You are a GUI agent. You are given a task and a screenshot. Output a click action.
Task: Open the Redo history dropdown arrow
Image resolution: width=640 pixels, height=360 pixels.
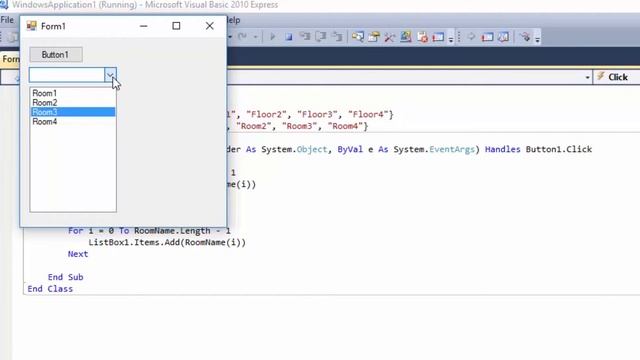click(255, 37)
